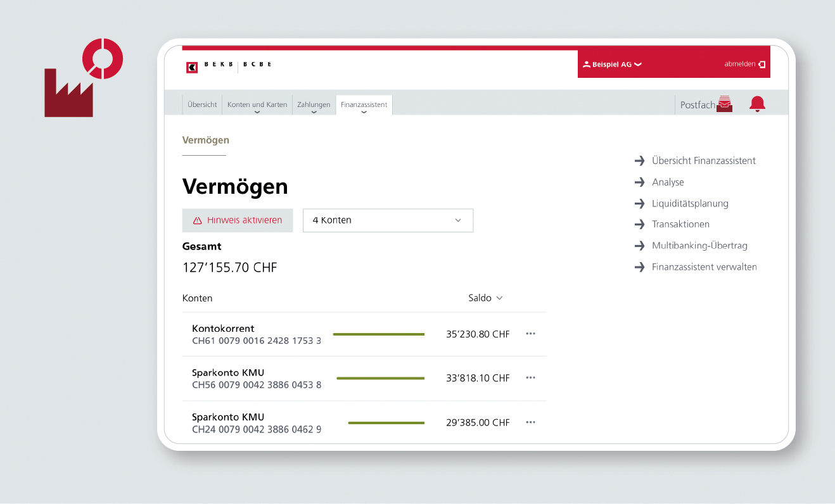
Task: Sort accounts by Saldo chevron
Action: coord(499,298)
